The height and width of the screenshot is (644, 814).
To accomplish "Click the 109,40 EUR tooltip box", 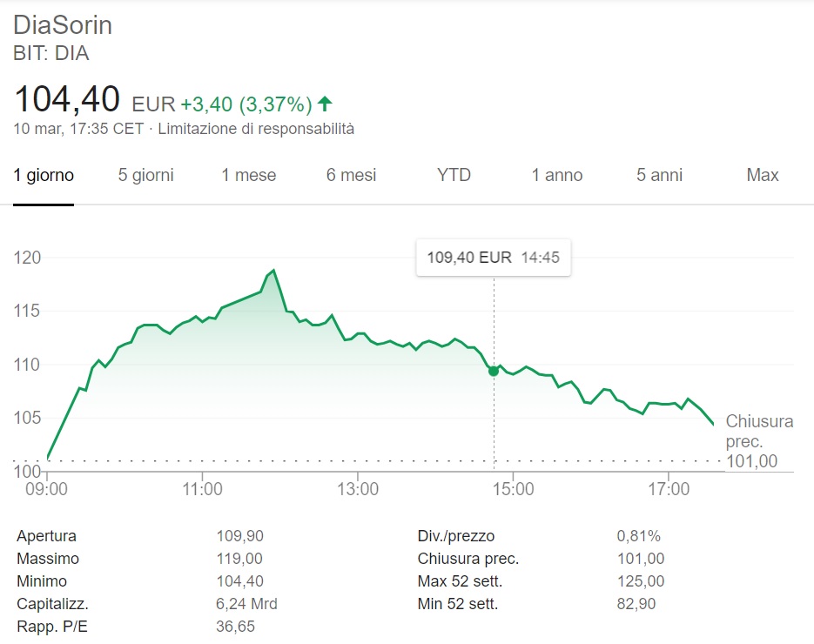I will 494,258.
